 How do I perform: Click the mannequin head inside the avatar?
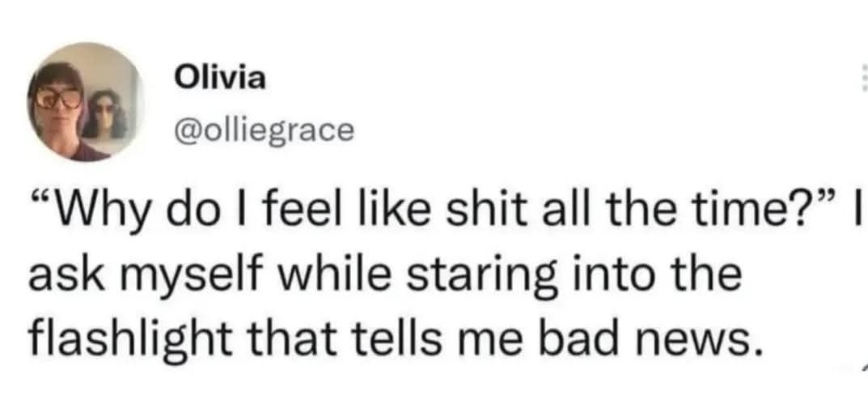pos(104,115)
